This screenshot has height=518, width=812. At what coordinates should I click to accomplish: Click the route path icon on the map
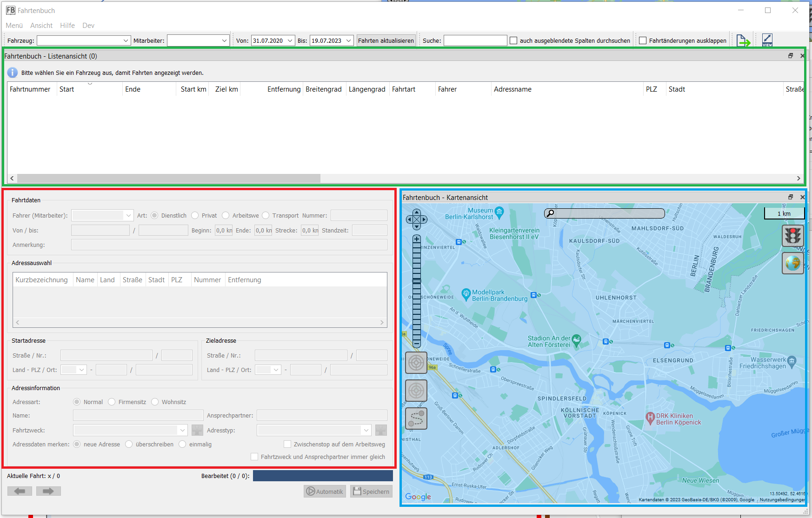pos(416,418)
